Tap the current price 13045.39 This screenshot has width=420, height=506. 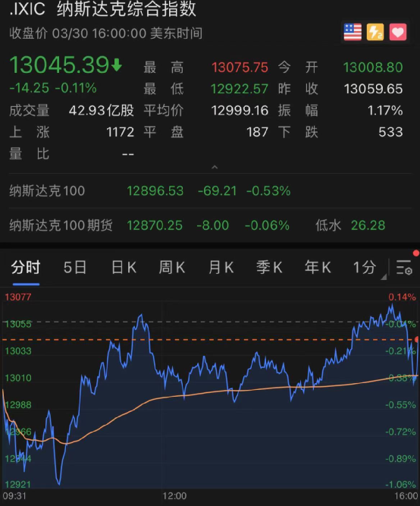point(59,65)
